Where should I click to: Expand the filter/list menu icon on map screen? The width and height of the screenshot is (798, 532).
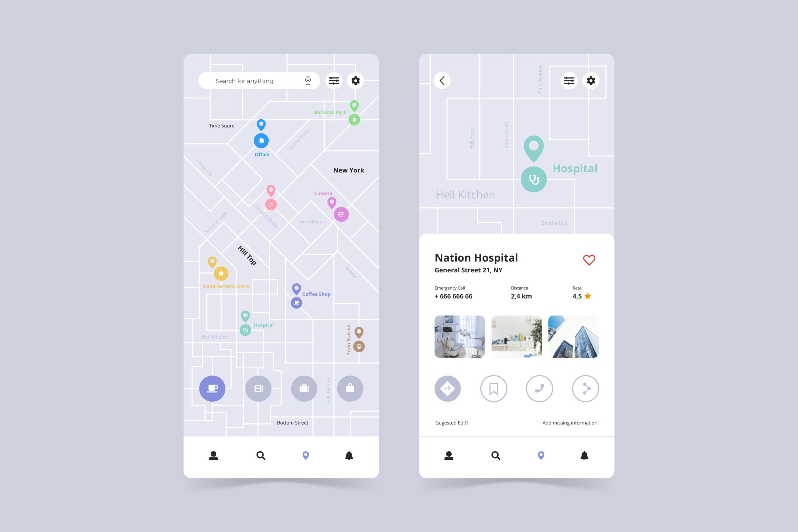(334, 81)
